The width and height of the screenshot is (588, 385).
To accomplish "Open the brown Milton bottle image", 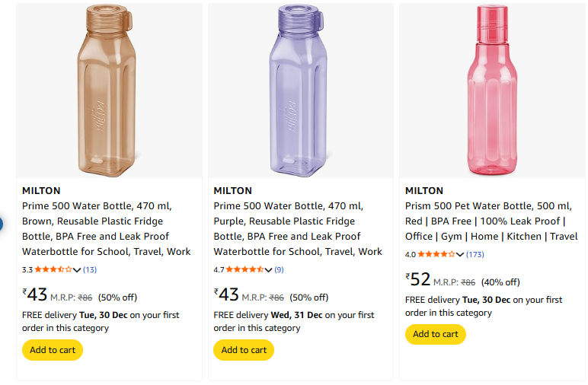I will (x=109, y=91).
